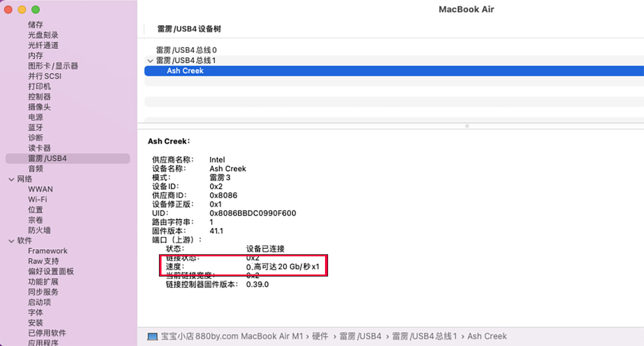644x346 pixels.
Task: Collapse the 雷雳/USB4 总线1 tree node
Action: 149,60
